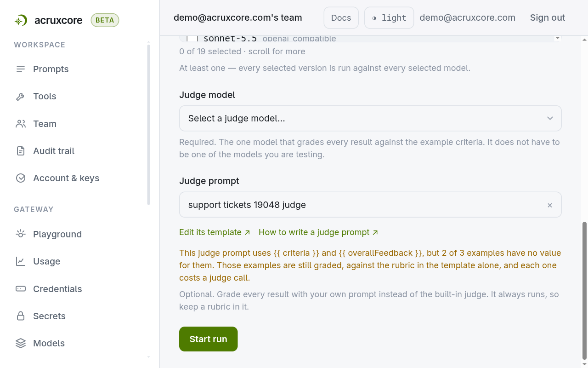Click the '0 of 19 selected' text
This screenshot has height=368, width=588.
coord(210,52)
